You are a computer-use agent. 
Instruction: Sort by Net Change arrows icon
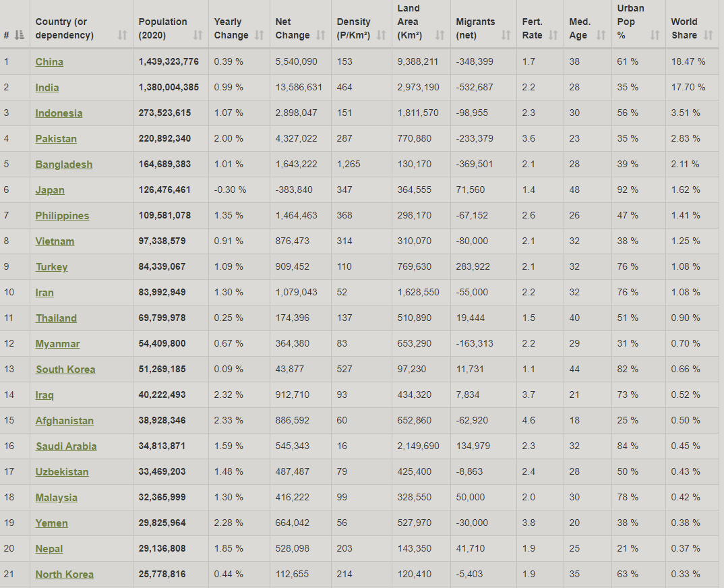320,35
